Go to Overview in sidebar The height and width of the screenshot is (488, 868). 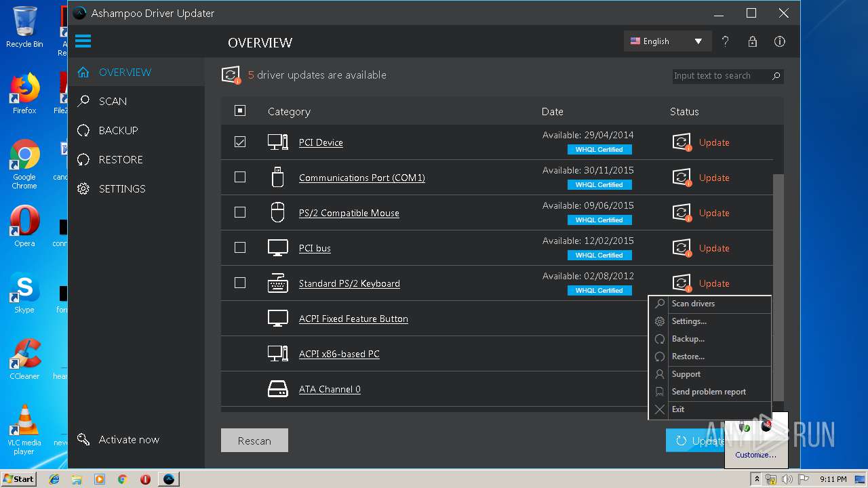point(136,72)
